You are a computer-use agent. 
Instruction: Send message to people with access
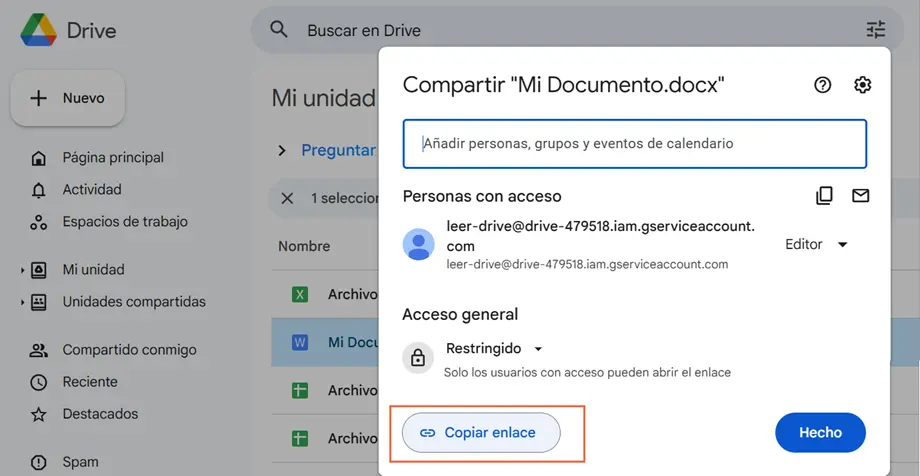tap(860, 195)
